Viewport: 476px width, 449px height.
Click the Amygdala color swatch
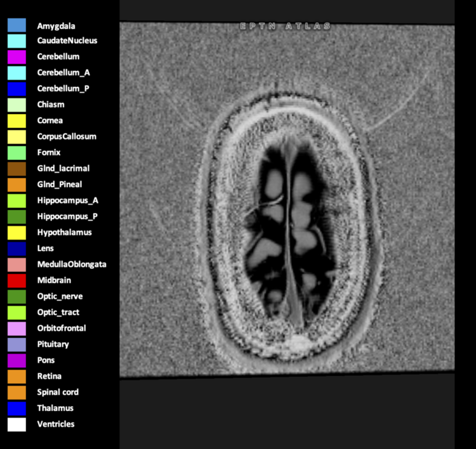tap(17, 25)
